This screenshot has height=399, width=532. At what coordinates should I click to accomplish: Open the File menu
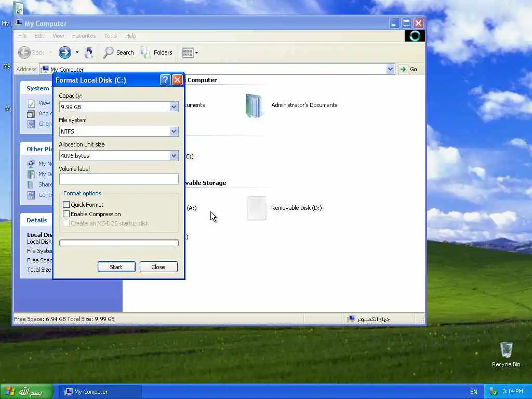point(22,36)
